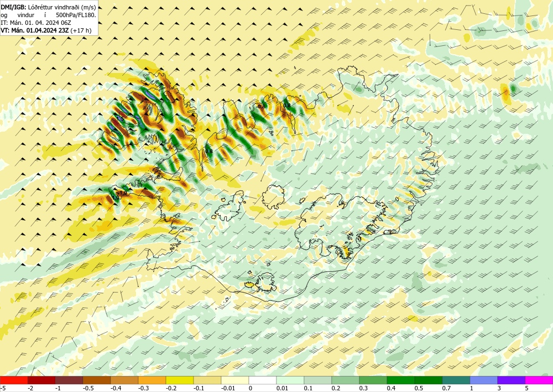This screenshot has width=553, height=392.
Task: Click the legend scale label "0.5"
Action: (x=419, y=388)
